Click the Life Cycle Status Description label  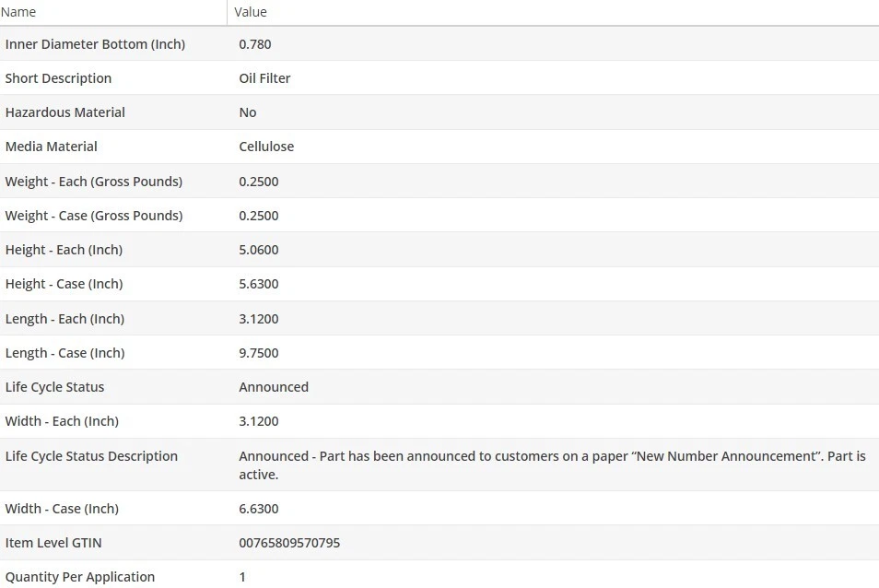tap(91, 456)
